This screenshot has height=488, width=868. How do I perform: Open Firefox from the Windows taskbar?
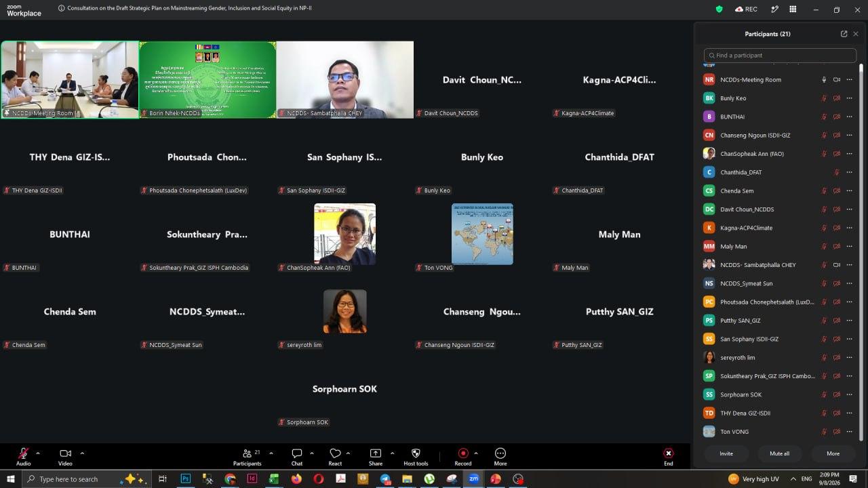(x=296, y=479)
